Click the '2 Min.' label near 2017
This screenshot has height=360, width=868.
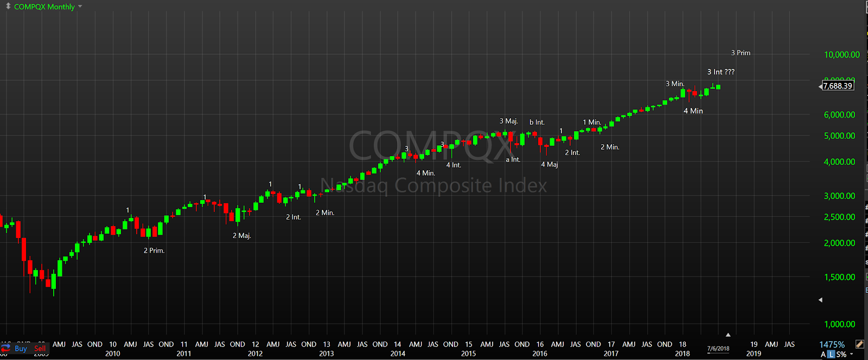pyautogui.click(x=610, y=147)
